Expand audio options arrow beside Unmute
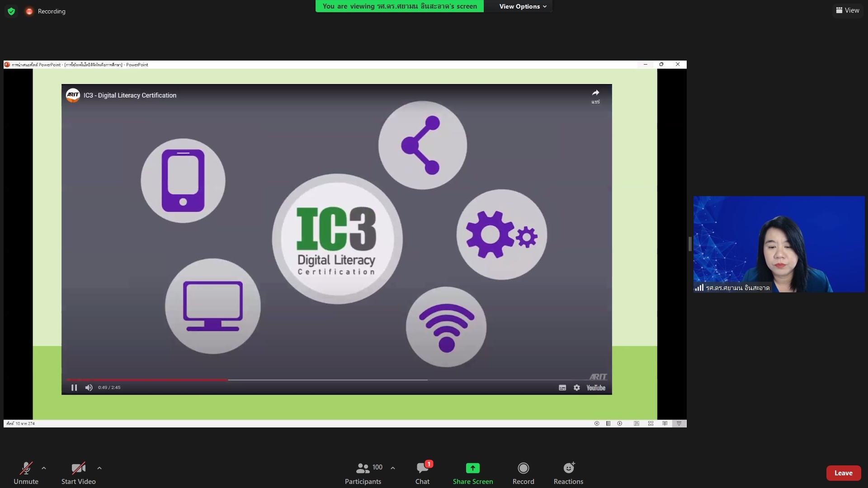Image resolution: width=868 pixels, height=488 pixels. point(44,468)
